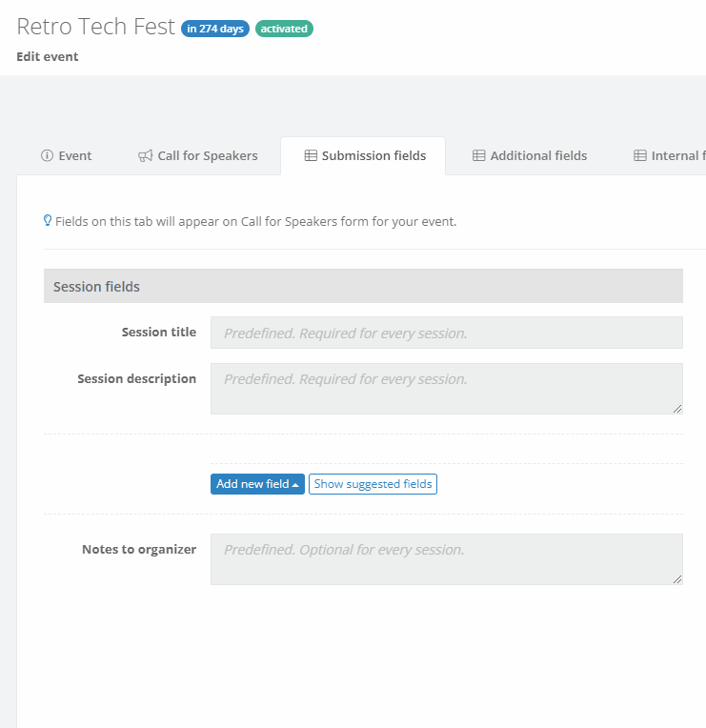Click the Session description resize handle
The image size is (706, 728).
pos(677,409)
